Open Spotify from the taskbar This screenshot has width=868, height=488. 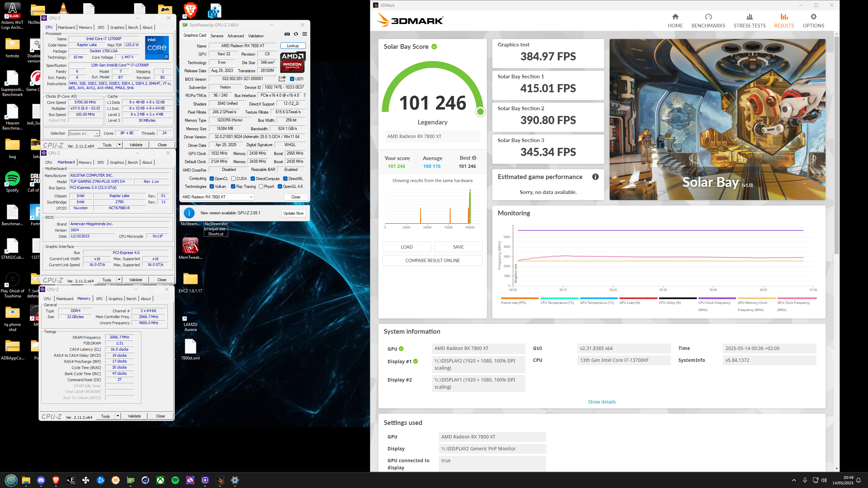point(175,480)
